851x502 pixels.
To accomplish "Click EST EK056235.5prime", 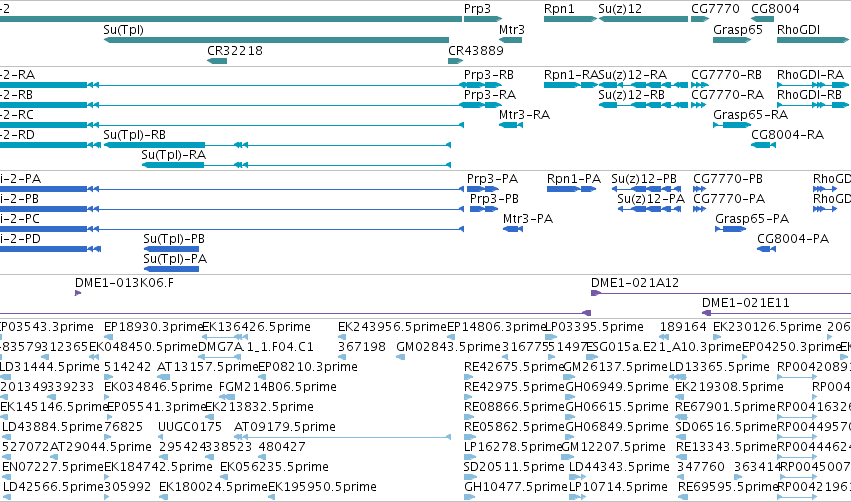I will [274, 467].
